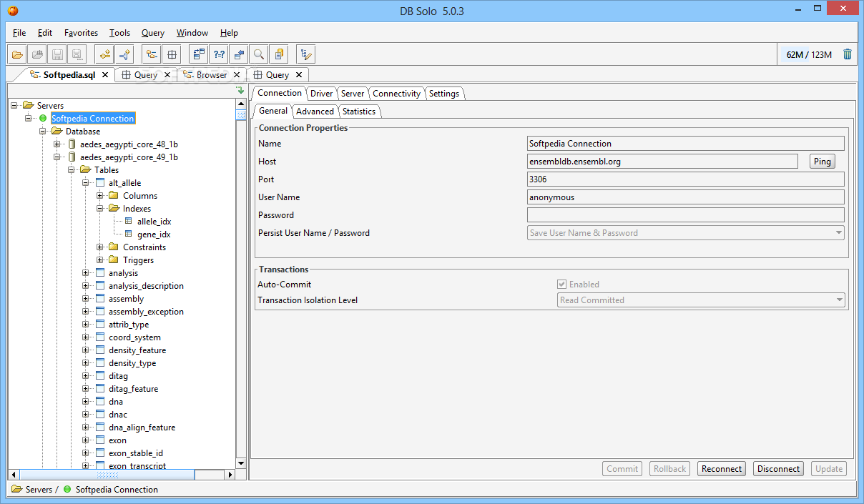Screen dimensions: 864x504
Task: Switch to the Advanced sub-tab
Action: pos(315,112)
